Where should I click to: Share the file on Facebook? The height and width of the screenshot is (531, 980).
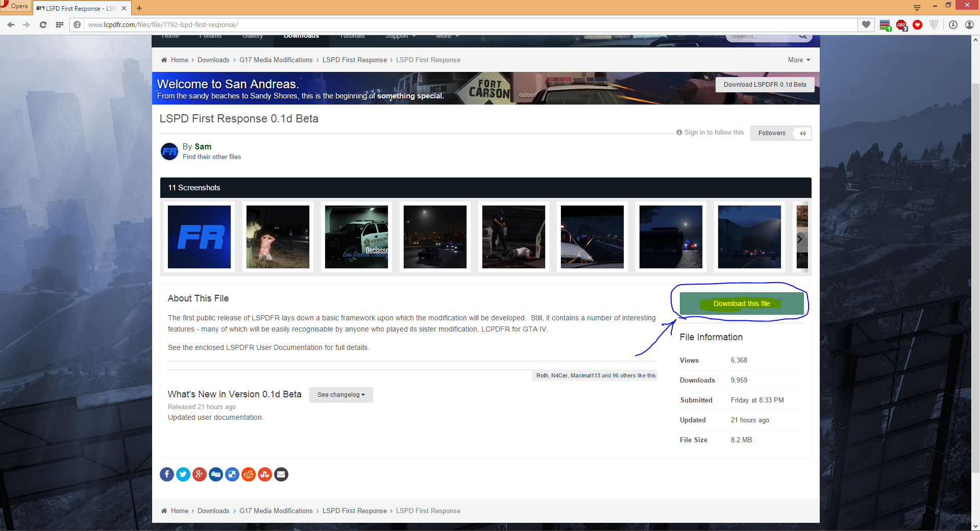167,474
